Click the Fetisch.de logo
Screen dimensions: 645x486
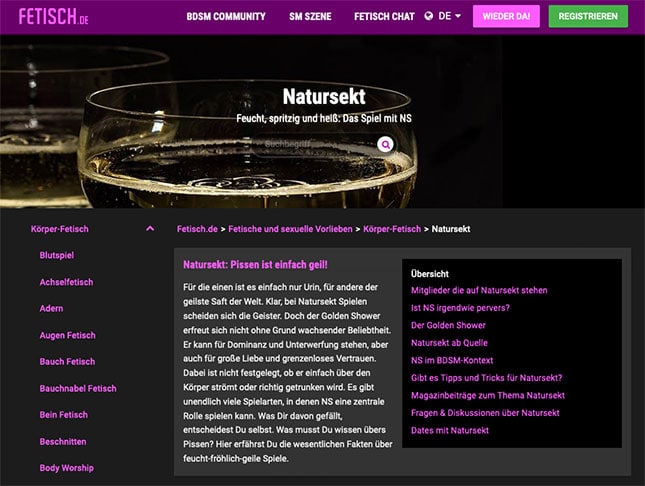tap(53, 16)
